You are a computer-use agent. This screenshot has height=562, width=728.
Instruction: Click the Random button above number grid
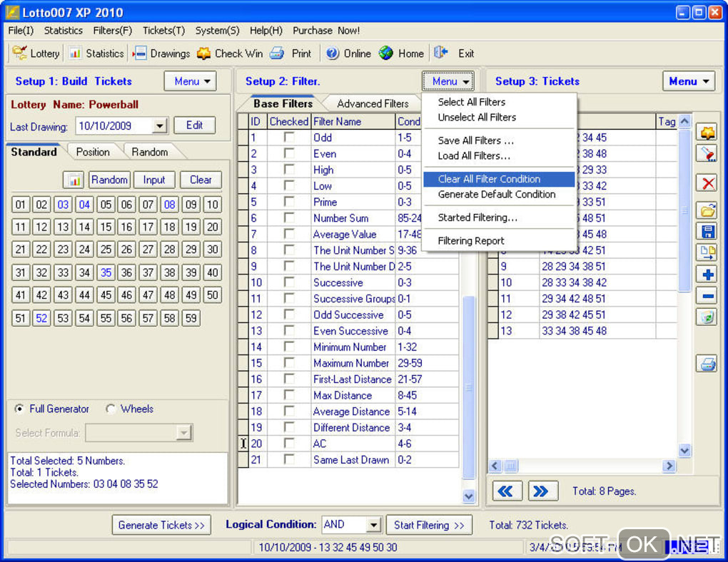109,180
